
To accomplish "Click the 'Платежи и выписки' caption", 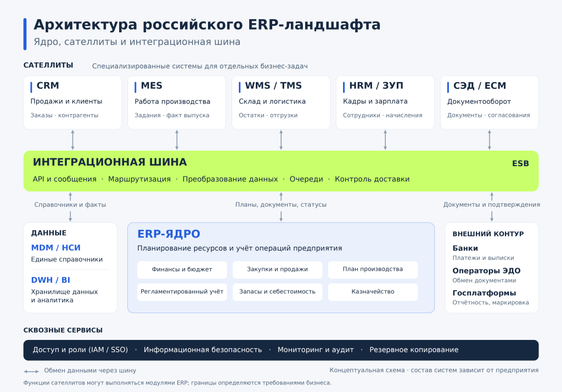I will pyautogui.click(x=483, y=258).
